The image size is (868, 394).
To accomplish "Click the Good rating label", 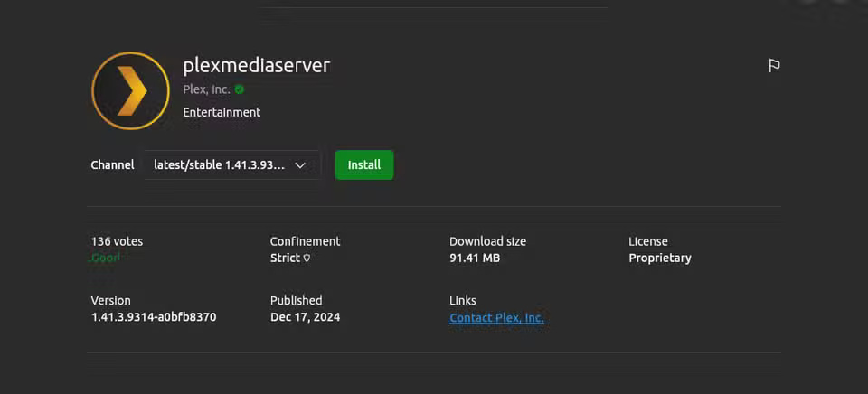I will pyautogui.click(x=106, y=258).
